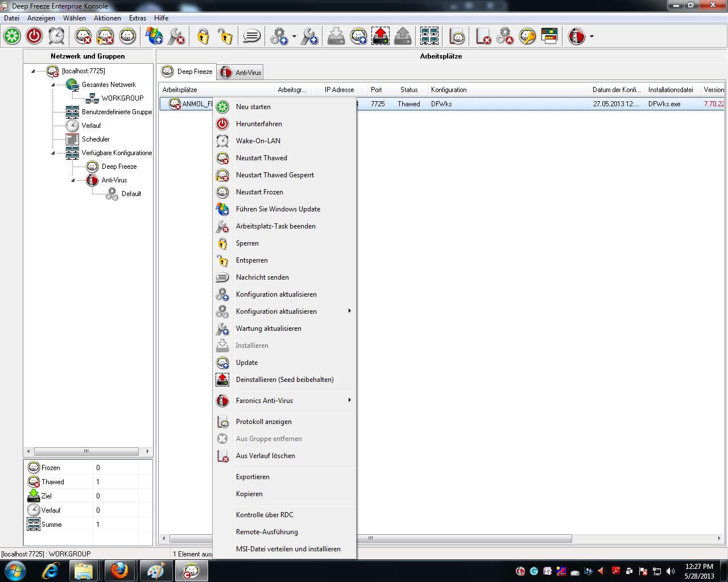
Task: Click the Windows Update toolbar icon
Action: (154, 36)
